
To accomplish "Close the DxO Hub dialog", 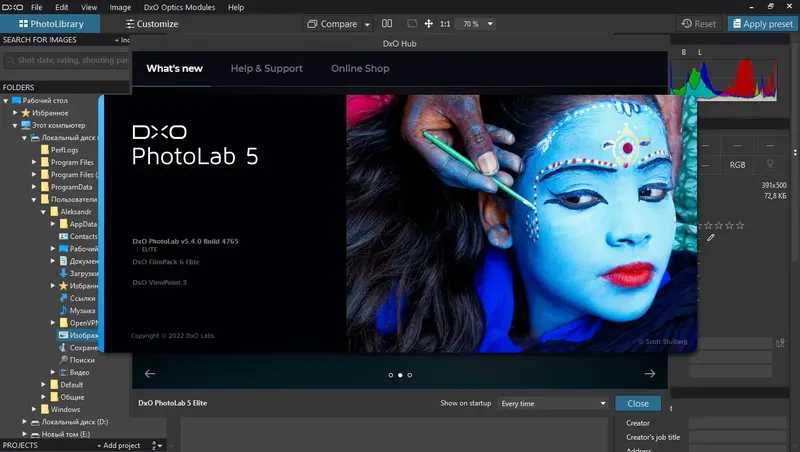I will (x=638, y=403).
